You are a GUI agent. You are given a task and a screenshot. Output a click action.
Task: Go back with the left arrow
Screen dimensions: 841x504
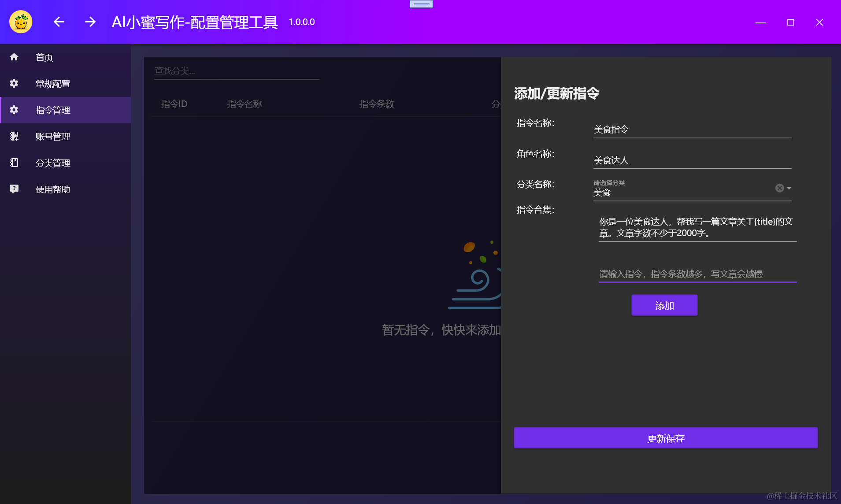[x=59, y=22]
